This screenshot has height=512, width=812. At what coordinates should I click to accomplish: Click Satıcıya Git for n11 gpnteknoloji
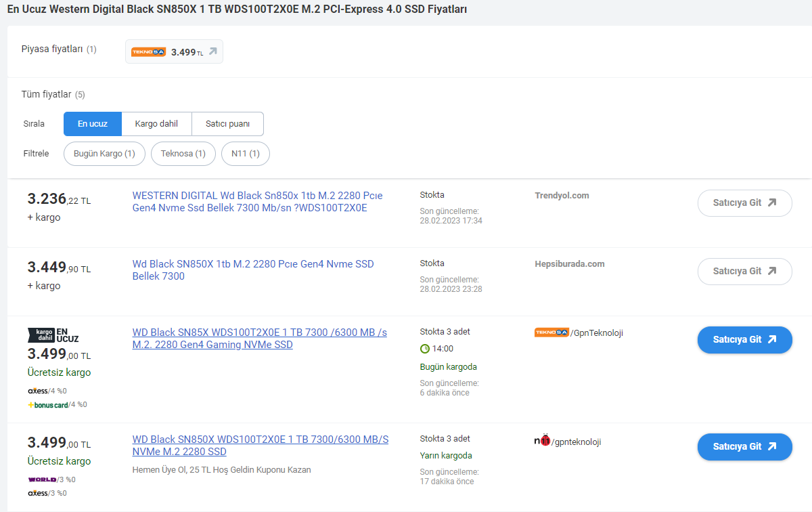pyautogui.click(x=744, y=447)
